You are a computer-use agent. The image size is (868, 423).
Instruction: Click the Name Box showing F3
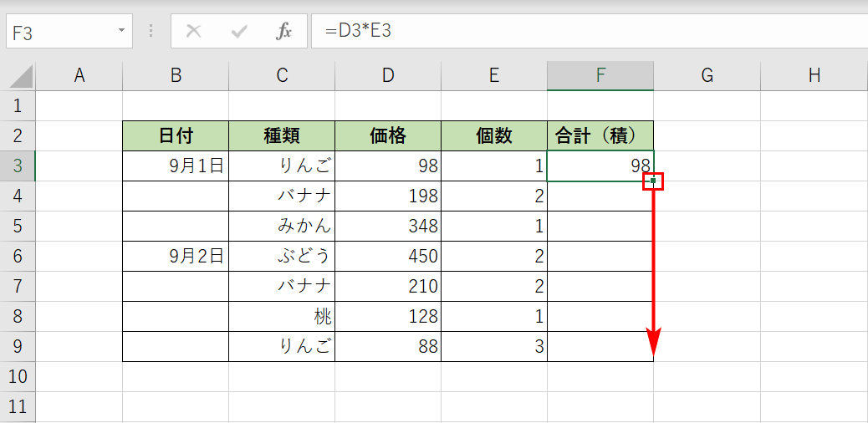pyautogui.click(x=69, y=32)
